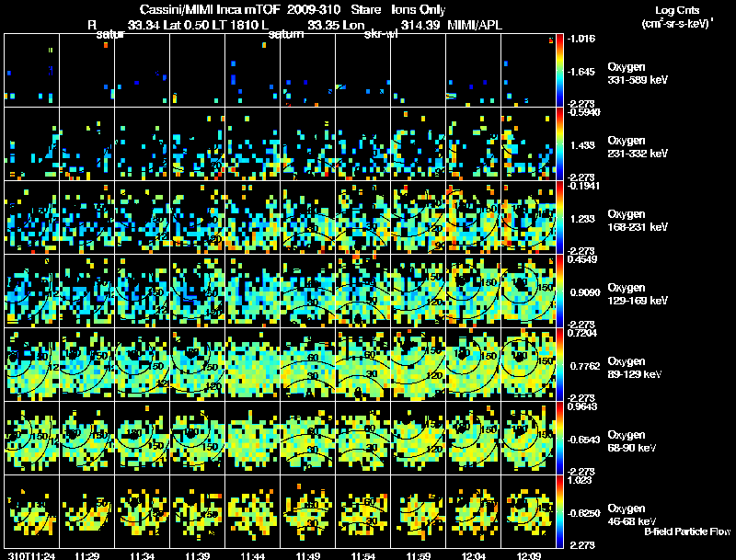Select the Oxygen 129-169 keV label
The image size is (736, 560).
[638, 294]
